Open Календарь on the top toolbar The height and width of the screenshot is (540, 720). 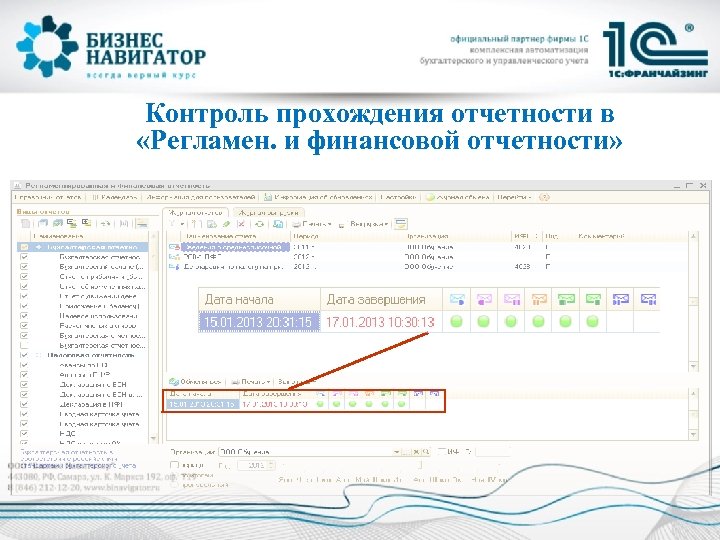point(115,197)
